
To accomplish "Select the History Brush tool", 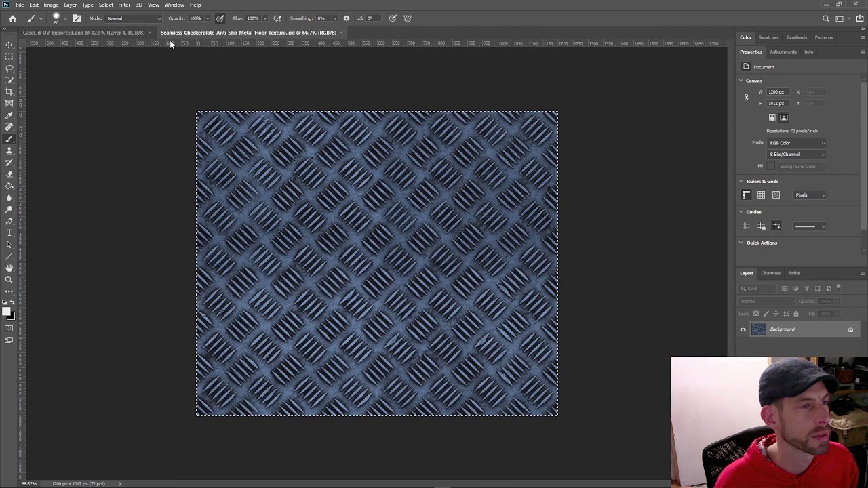I will pyautogui.click(x=9, y=162).
